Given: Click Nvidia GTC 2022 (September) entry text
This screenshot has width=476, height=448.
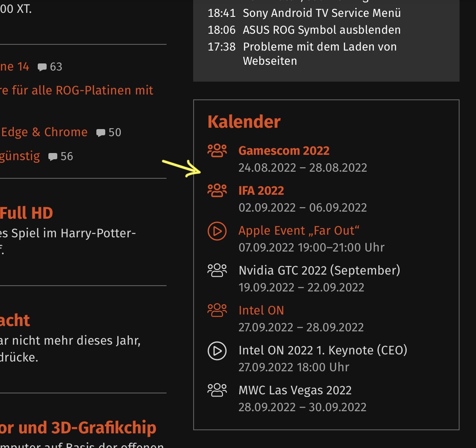Looking at the screenshot, I should [x=319, y=271].
